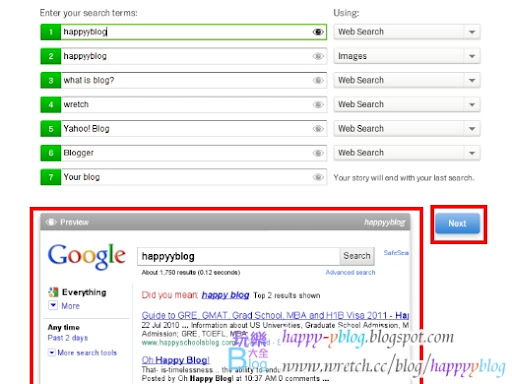
Task: Toggle preview eye in 'wretch' row
Action: point(318,105)
